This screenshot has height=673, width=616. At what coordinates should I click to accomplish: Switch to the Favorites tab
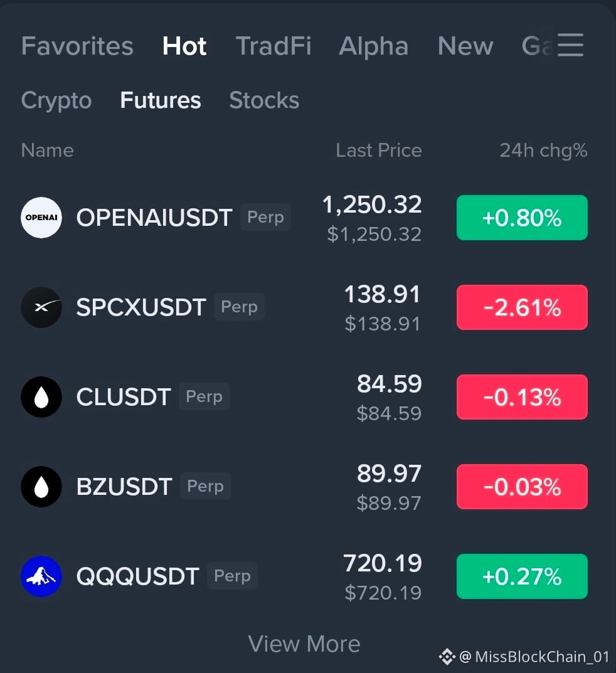77,46
